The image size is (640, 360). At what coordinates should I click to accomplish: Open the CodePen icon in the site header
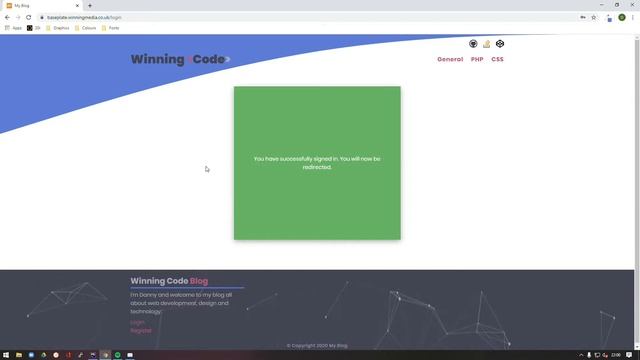tap(500, 44)
